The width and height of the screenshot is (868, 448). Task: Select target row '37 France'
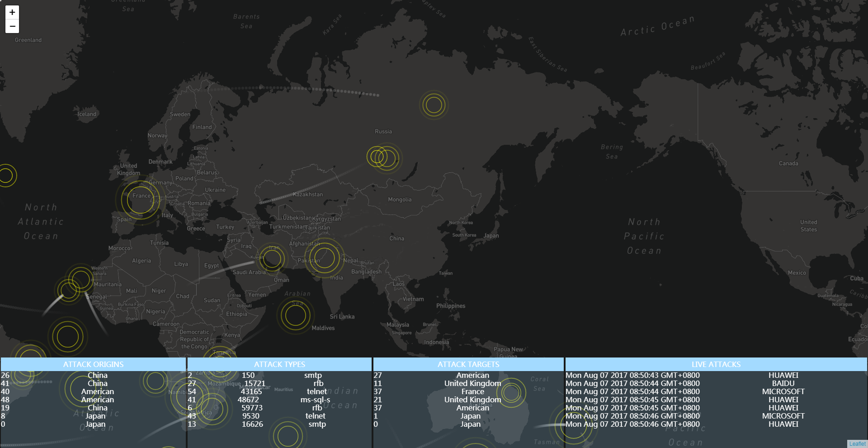(x=468, y=391)
